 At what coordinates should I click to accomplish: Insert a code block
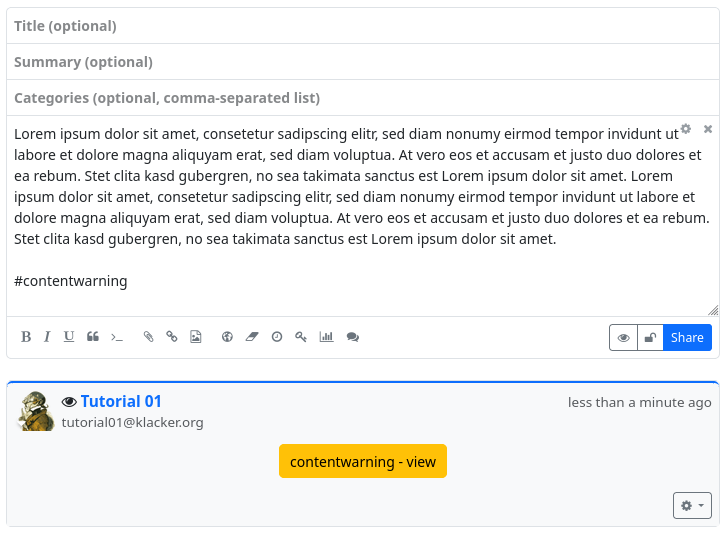point(117,337)
